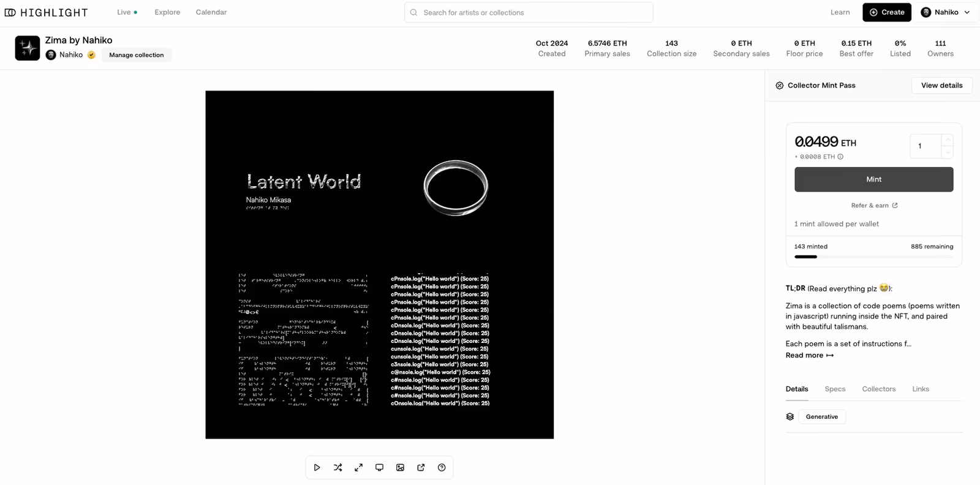This screenshot has width=980, height=485.
Task: Switch to the Specs tab
Action: point(835,389)
